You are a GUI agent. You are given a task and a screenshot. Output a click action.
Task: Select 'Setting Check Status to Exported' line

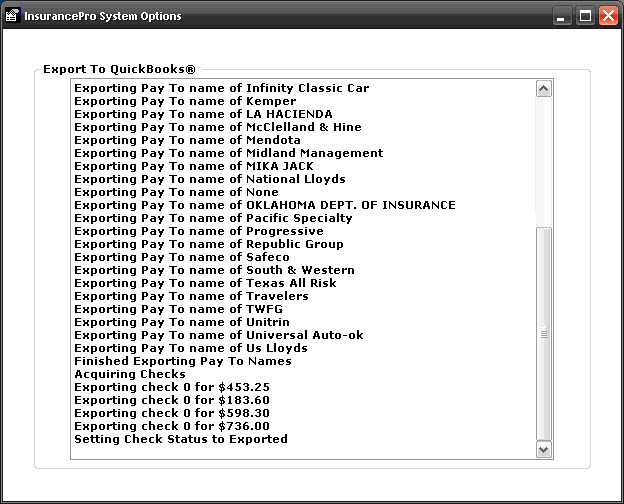pos(181,440)
